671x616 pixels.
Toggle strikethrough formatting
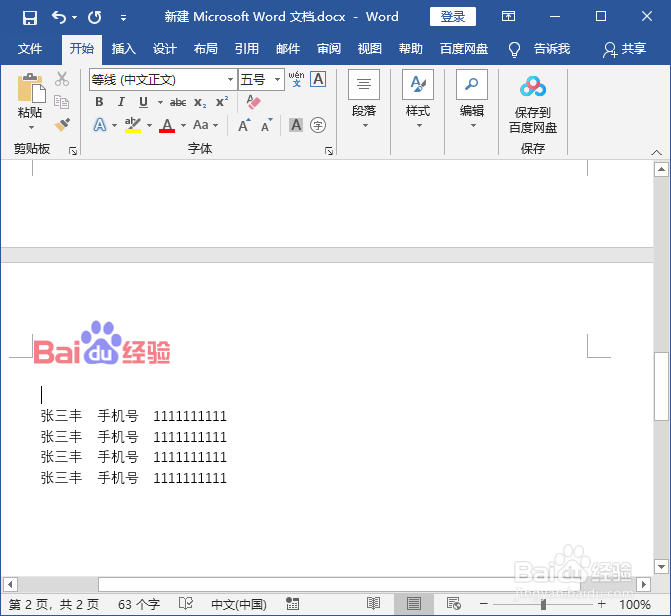[x=178, y=102]
